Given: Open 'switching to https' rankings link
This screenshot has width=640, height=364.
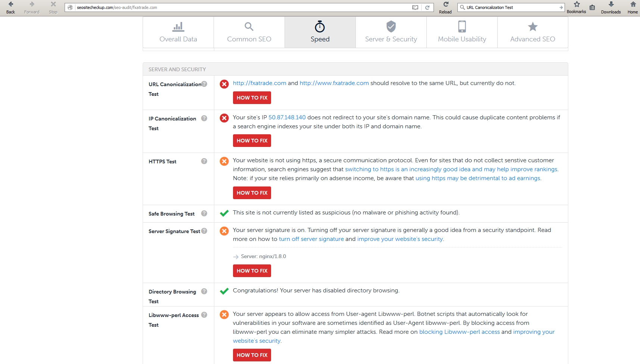Looking at the screenshot, I should [451, 169].
